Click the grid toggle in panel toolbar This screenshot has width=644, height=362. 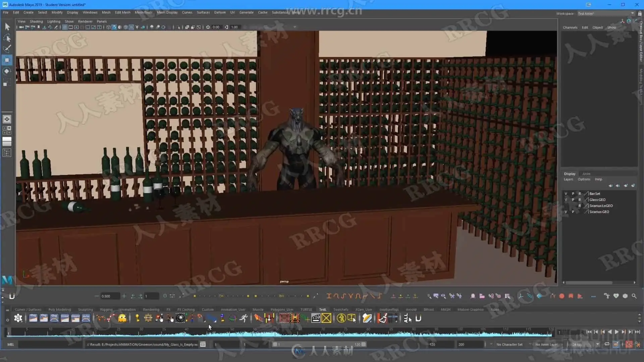[65, 27]
